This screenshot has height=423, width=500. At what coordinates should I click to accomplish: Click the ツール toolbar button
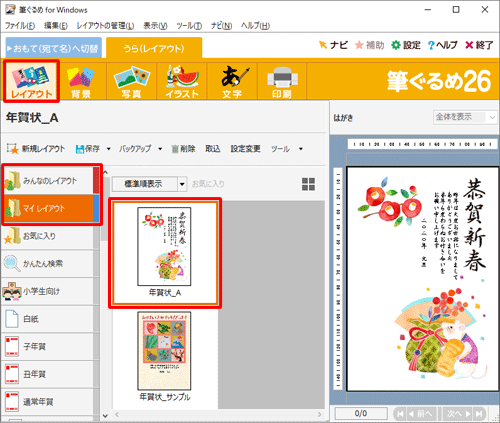(280, 149)
